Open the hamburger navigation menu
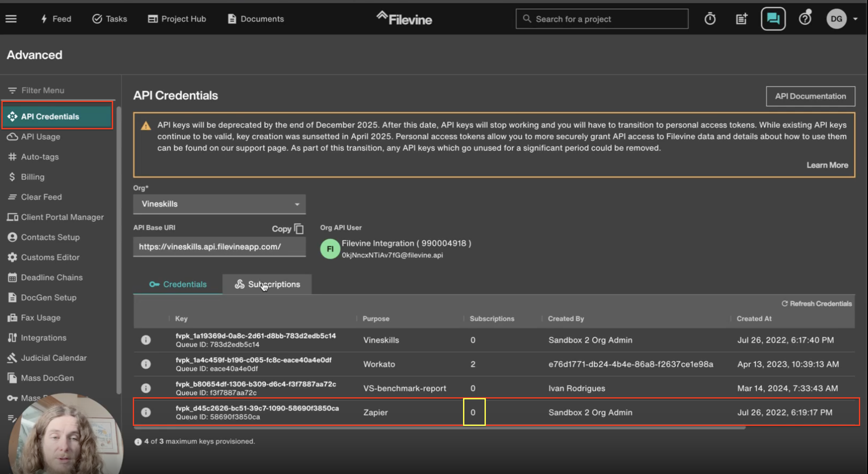Screen dimensions: 868x474 (x=11, y=19)
